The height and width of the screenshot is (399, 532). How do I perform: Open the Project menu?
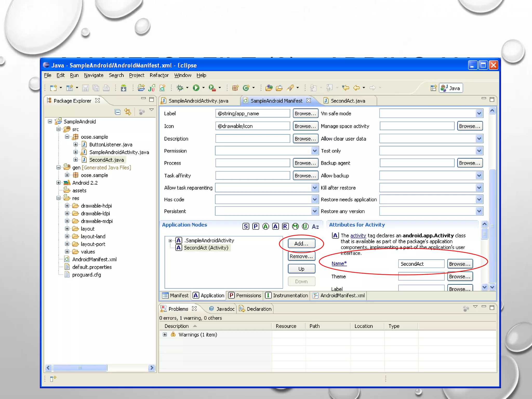pos(137,75)
